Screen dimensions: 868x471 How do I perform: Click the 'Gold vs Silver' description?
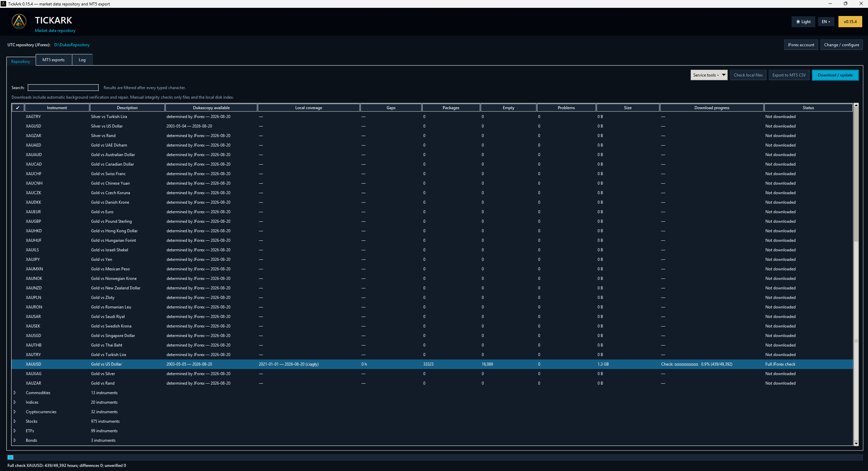tap(103, 374)
